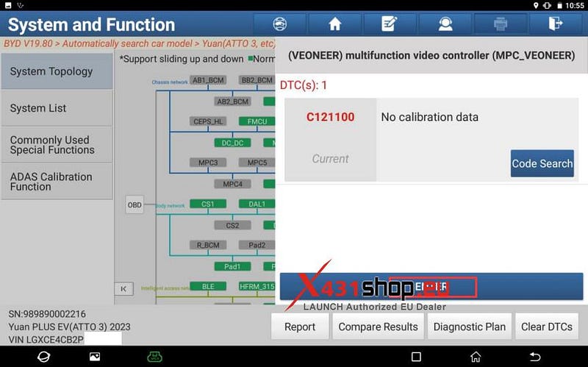Switch to System List tab
Image resolution: width=588 pixels, height=367 pixels.
pos(57,108)
